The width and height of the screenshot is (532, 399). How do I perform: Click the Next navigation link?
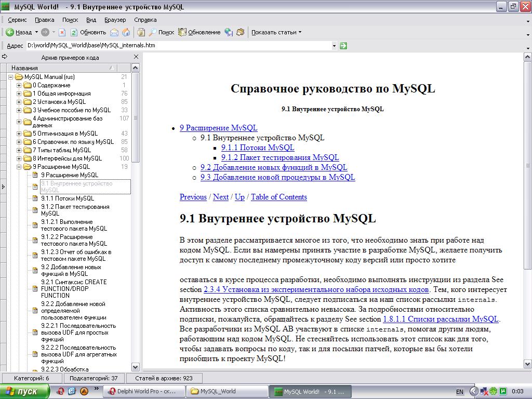tap(220, 197)
